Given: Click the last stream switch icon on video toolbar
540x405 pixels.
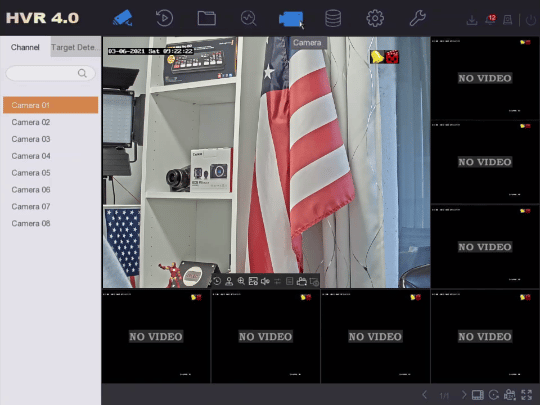Looking at the screenshot, I should [x=314, y=282].
